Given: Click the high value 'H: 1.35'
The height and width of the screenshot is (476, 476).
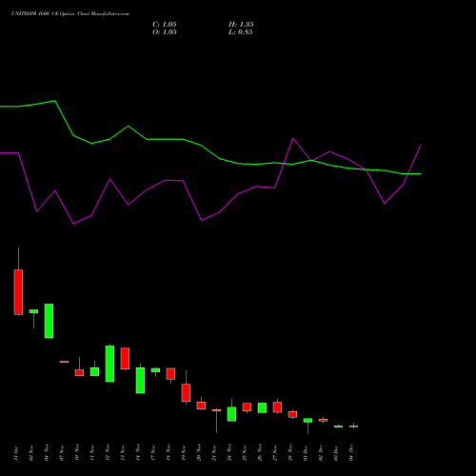Looking at the screenshot, I should click(241, 25).
